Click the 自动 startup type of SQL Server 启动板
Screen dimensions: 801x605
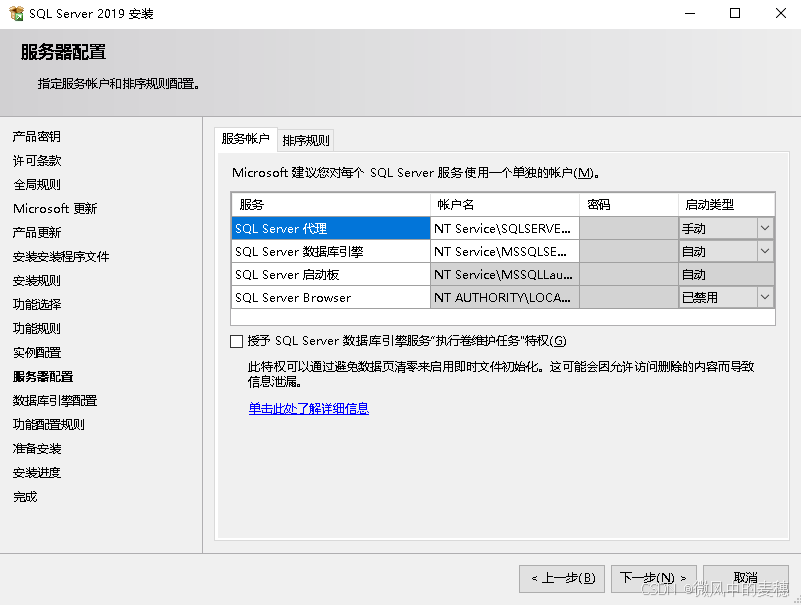click(x=726, y=274)
